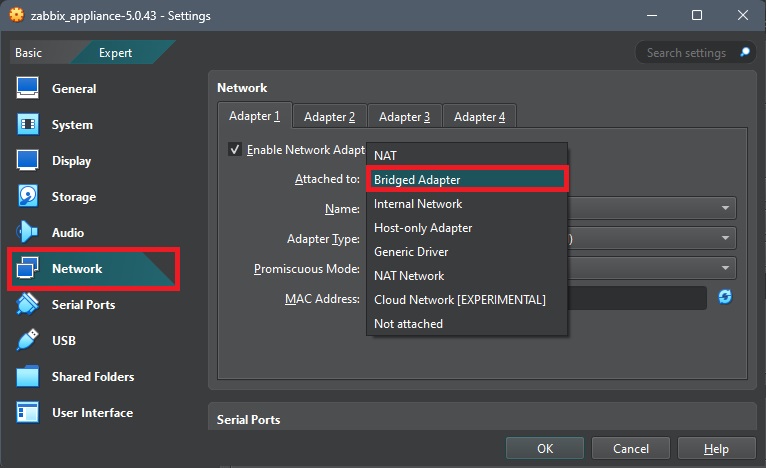Image resolution: width=766 pixels, height=468 pixels.
Task: Switch to Basic settings mode
Action: tap(29, 53)
